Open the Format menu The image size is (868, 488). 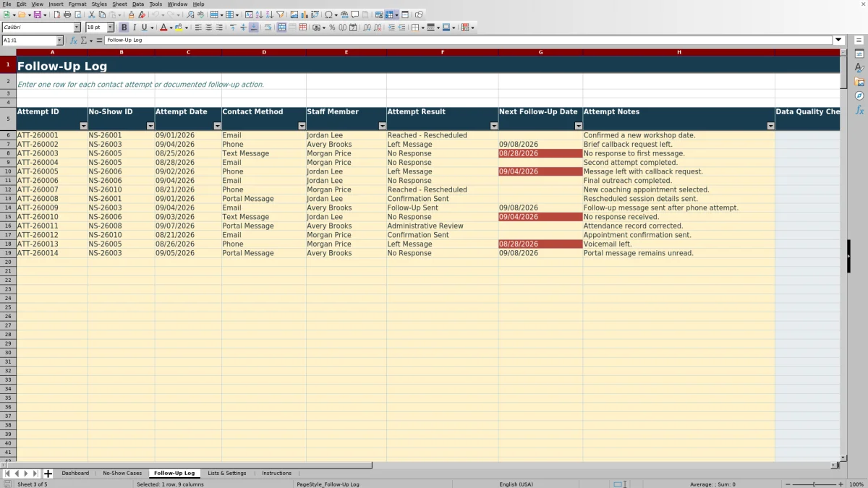tap(77, 4)
